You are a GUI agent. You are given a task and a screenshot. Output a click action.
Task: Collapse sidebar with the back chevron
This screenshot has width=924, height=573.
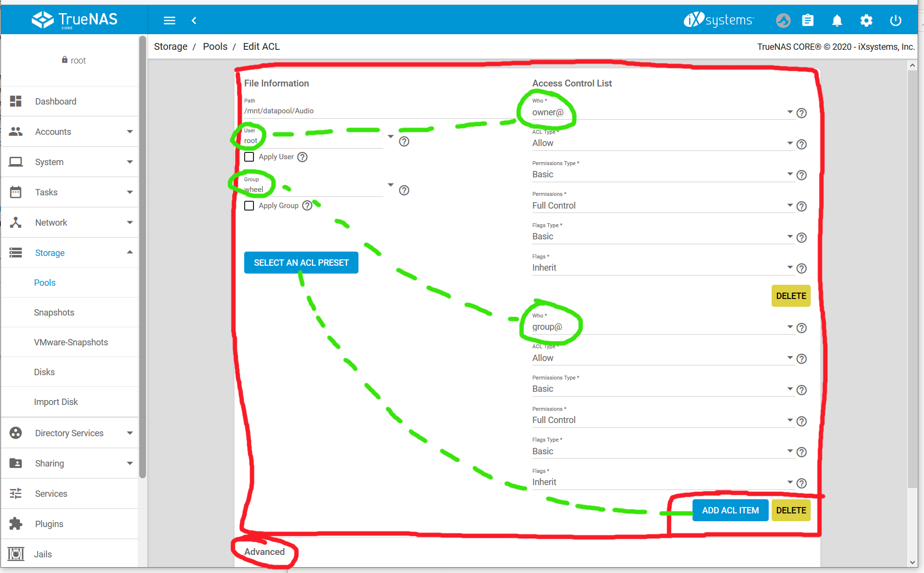pos(194,21)
